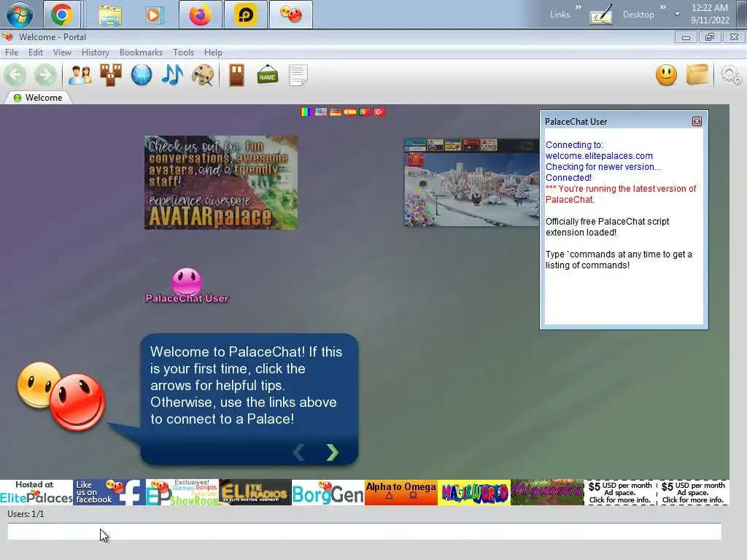Click the PalaceChat smileys taskbar button
The image size is (747, 560).
click(290, 15)
